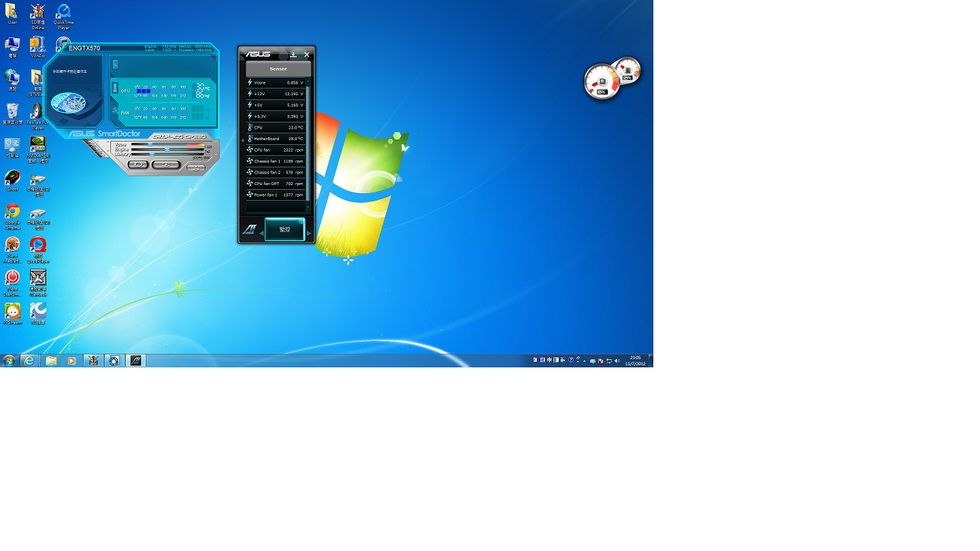Image resolution: width=980 pixels, height=551 pixels.
Task: Open Google Chrome from the desktop
Action: [12, 212]
